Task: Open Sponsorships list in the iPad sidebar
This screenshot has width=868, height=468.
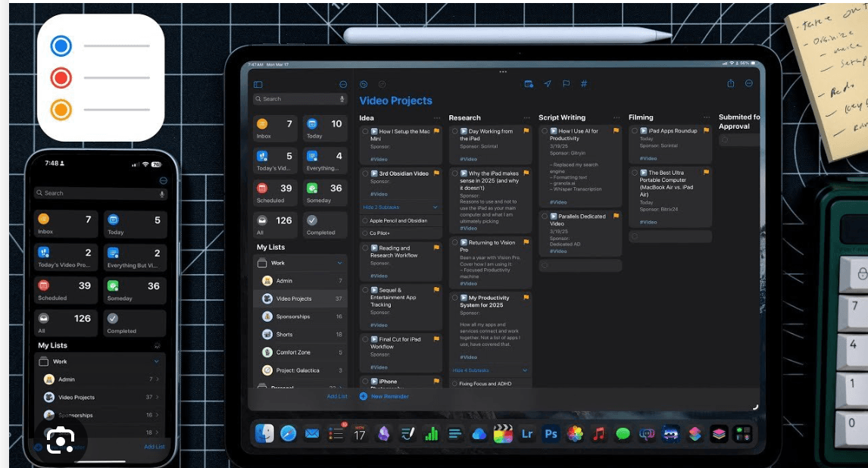Action: pyautogui.click(x=301, y=317)
